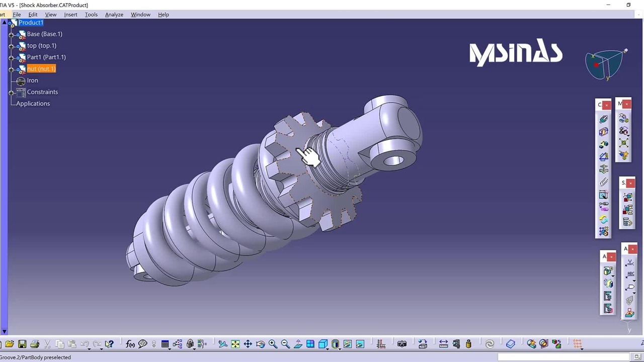Expand the Base (Base.1) tree node

point(11,34)
